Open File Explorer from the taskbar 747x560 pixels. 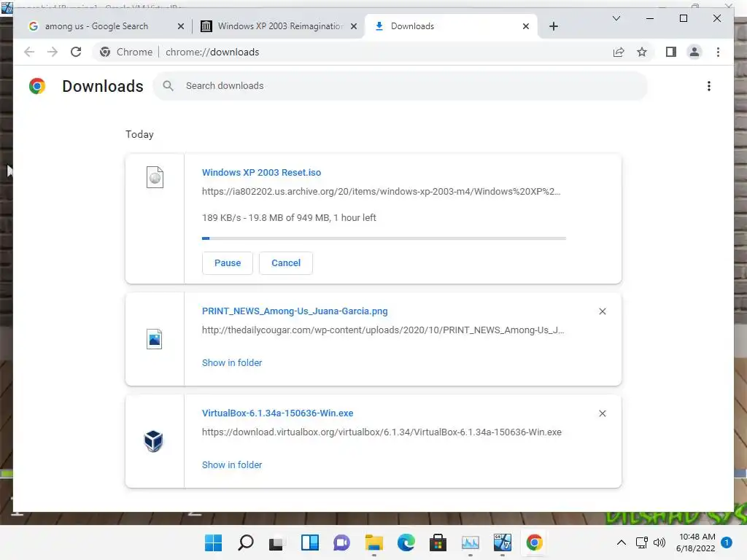[374, 542]
